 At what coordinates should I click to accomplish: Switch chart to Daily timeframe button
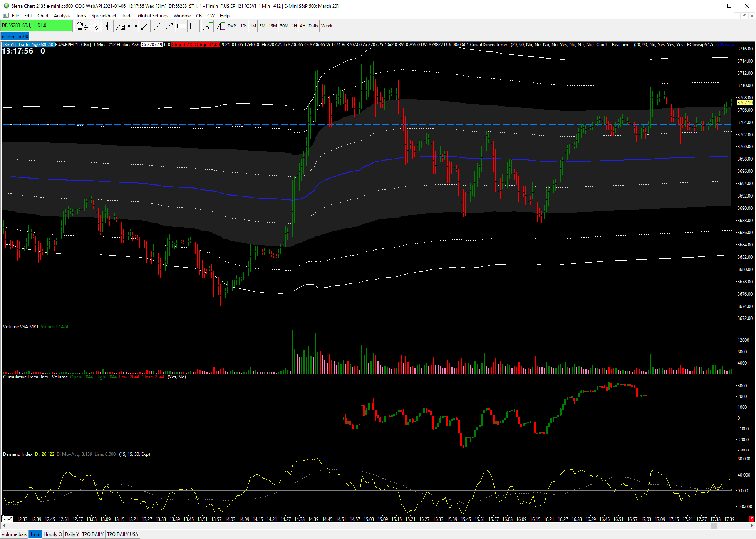pos(313,26)
